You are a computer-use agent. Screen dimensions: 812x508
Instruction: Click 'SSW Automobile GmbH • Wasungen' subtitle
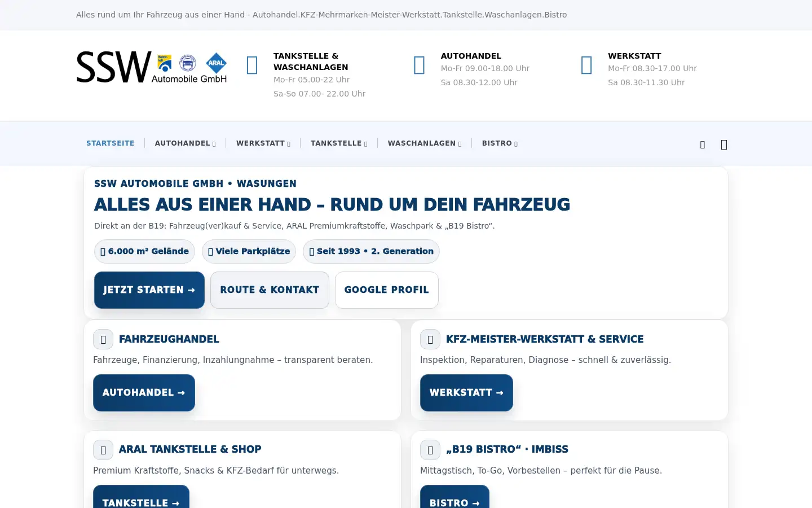tap(195, 183)
